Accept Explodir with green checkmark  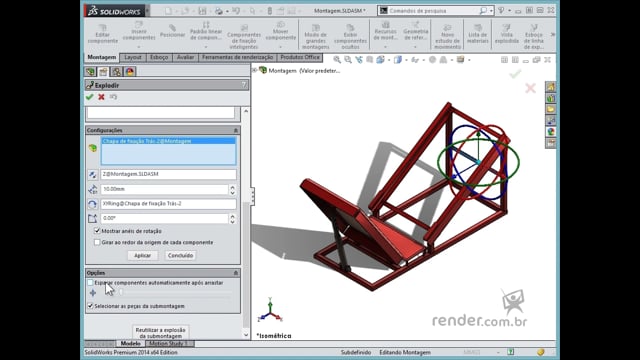click(89, 97)
